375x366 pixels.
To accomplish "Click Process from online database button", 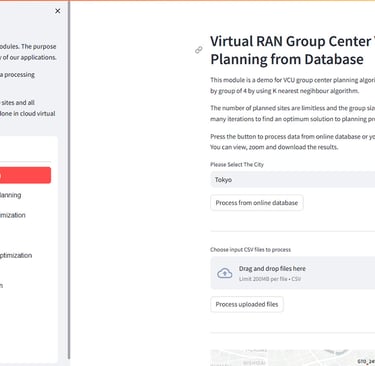I will tap(257, 203).
